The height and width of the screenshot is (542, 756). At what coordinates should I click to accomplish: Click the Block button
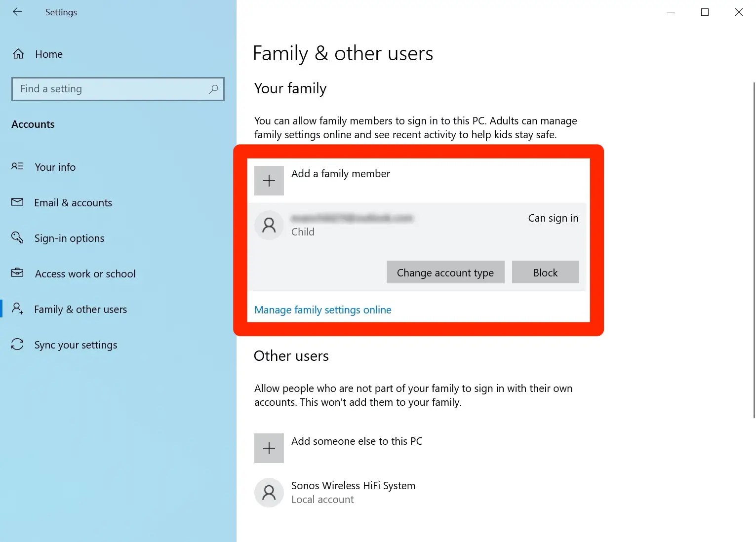coord(545,272)
